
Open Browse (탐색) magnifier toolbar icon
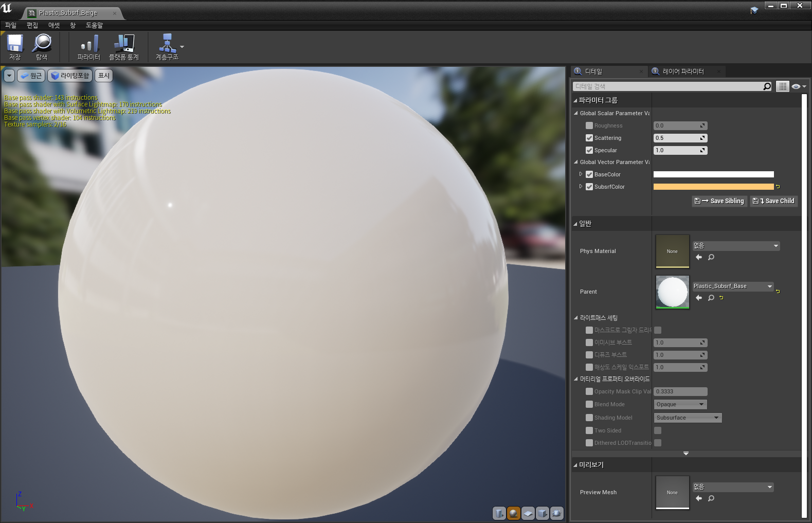pyautogui.click(x=42, y=47)
